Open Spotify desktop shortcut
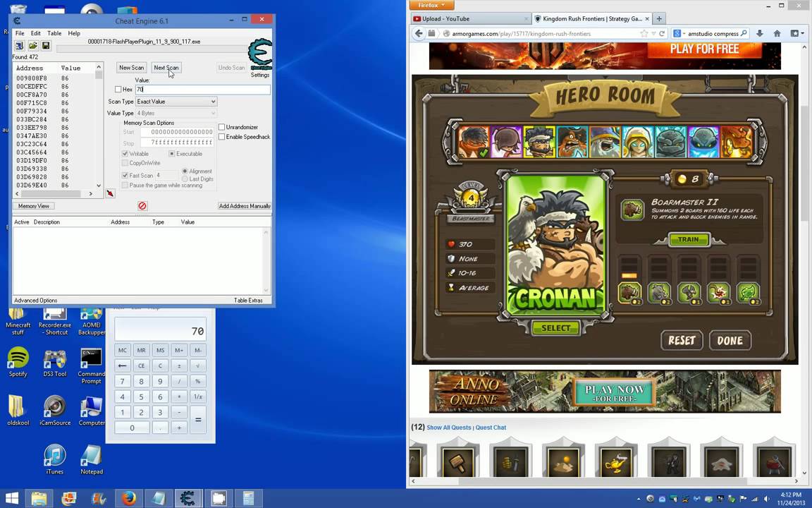 [18, 362]
